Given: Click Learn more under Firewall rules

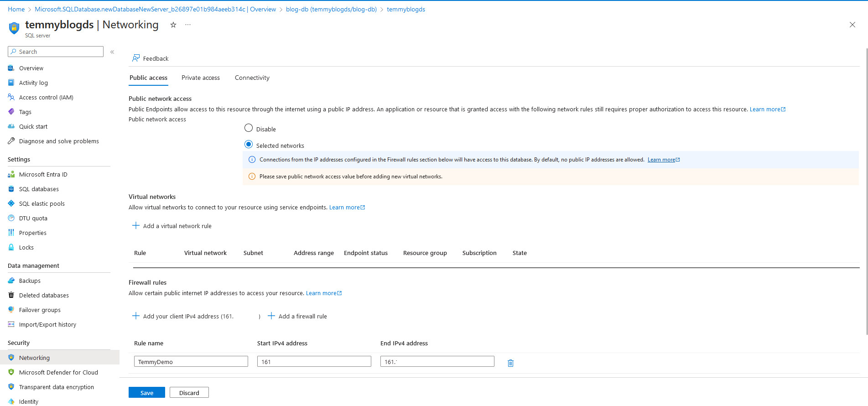Looking at the screenshot, I should point(324,293).
